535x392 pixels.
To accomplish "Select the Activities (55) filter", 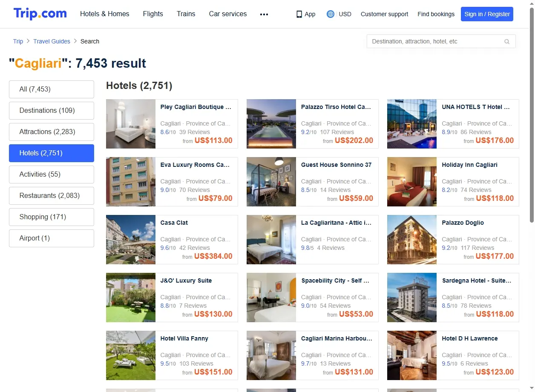I will click(x=52, y=175).
